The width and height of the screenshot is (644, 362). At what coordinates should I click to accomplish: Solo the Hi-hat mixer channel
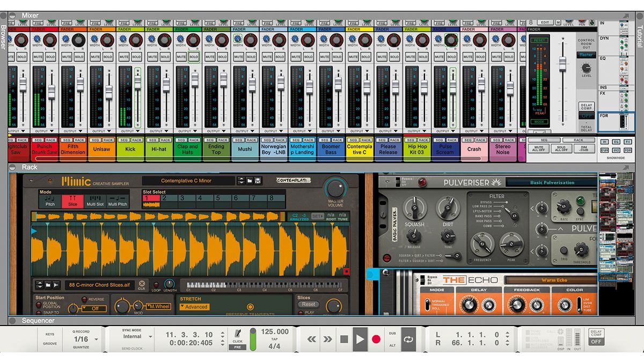[x=165, y=56]
